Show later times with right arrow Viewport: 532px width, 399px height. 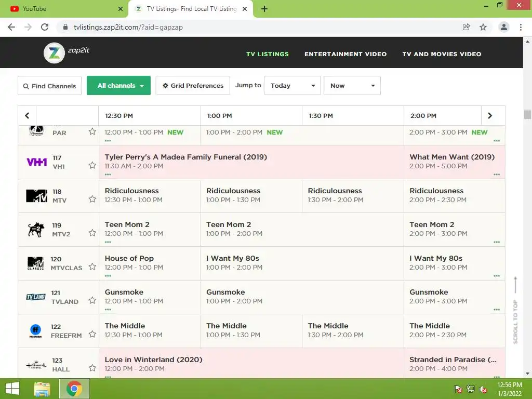(490, 116)
